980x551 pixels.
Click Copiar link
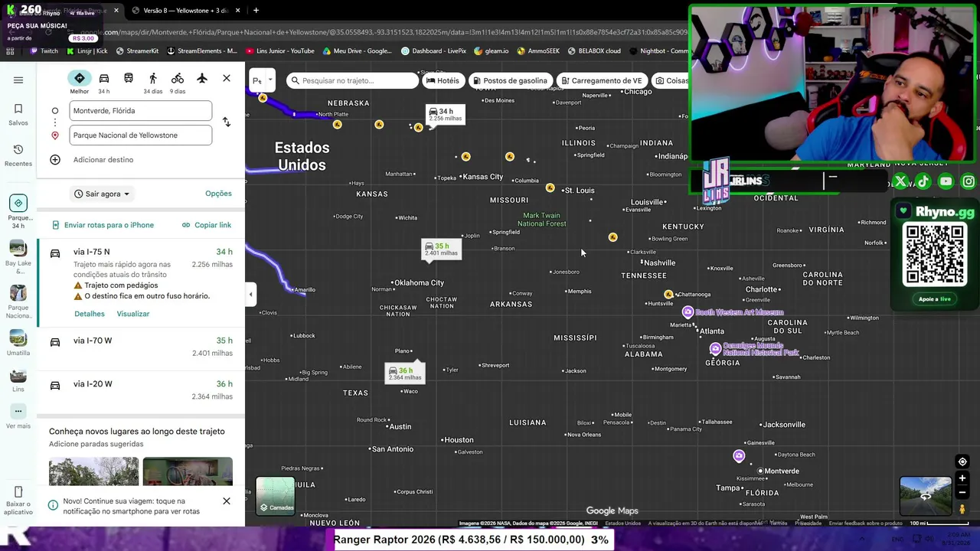click(x=207, y=225)
